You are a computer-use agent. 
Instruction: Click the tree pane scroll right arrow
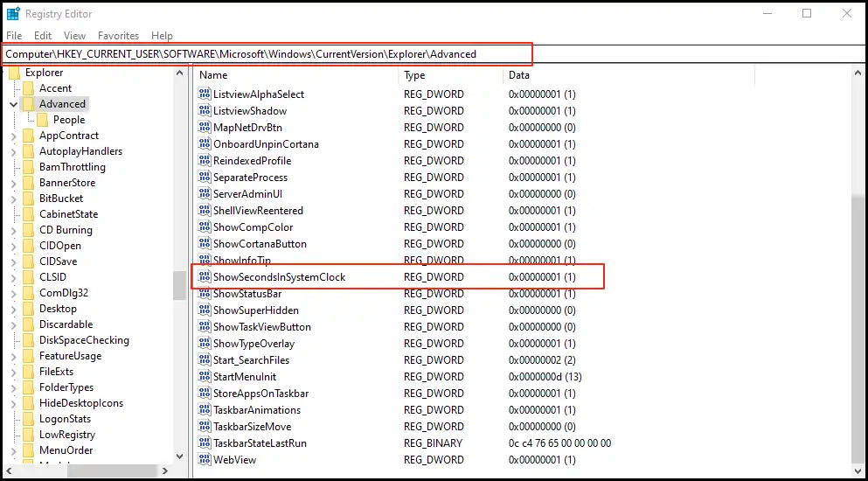pyautogui.click(x=164, y=471)
